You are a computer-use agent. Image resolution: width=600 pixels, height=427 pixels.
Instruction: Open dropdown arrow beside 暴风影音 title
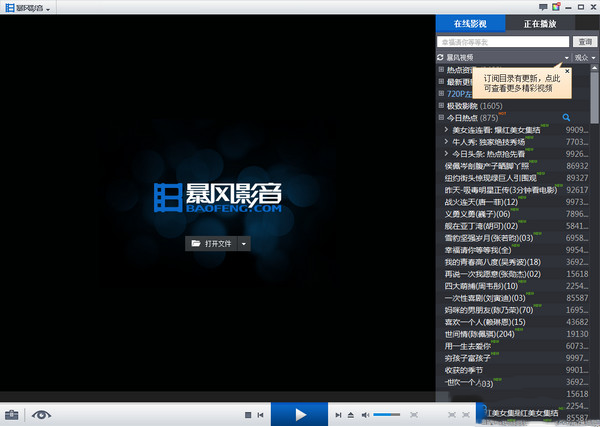48,9
